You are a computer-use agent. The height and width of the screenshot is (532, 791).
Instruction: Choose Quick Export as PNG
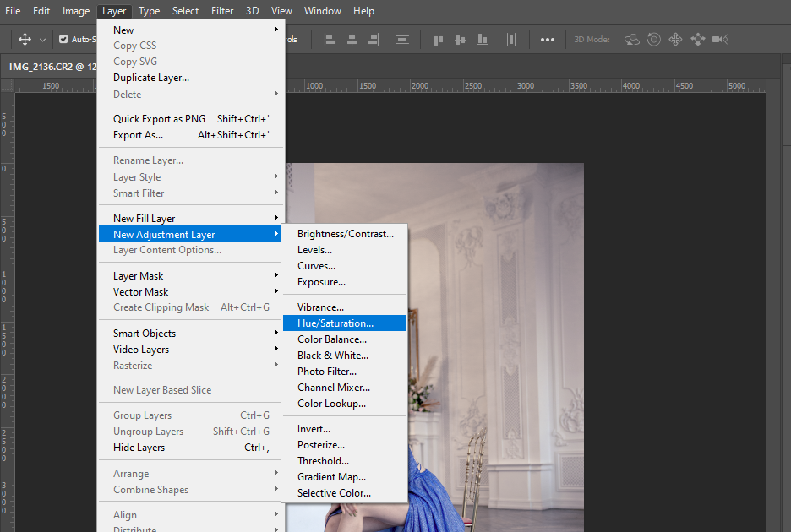tap(189, 119)
